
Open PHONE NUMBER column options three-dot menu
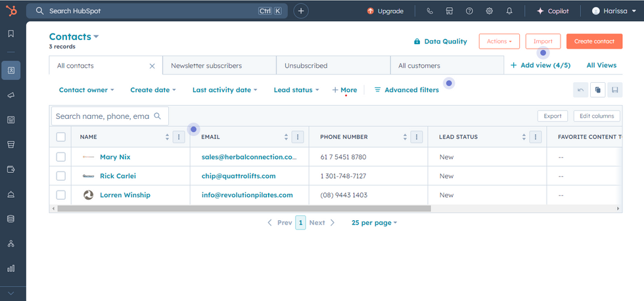pos(417,137)
